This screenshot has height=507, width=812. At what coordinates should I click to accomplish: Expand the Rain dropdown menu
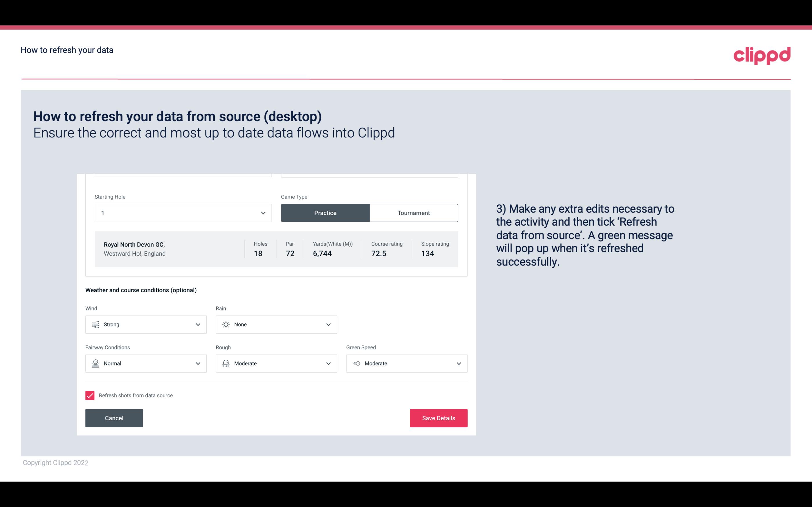pos(328,324)
